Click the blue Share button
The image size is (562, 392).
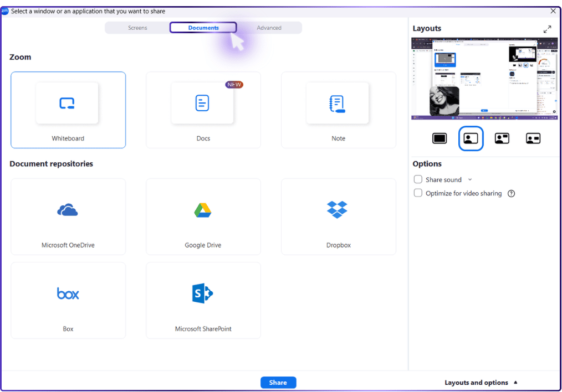point(278,383)
